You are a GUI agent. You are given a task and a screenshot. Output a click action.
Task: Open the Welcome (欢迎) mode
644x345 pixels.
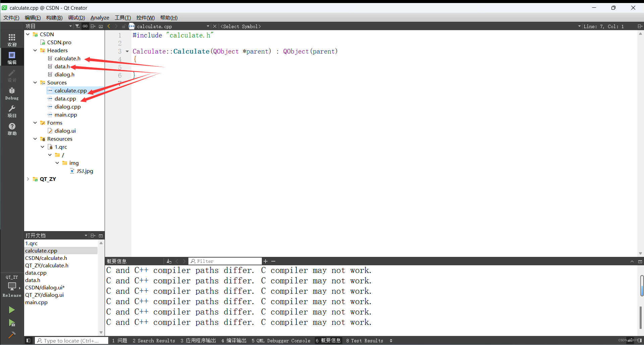[12, 40]
